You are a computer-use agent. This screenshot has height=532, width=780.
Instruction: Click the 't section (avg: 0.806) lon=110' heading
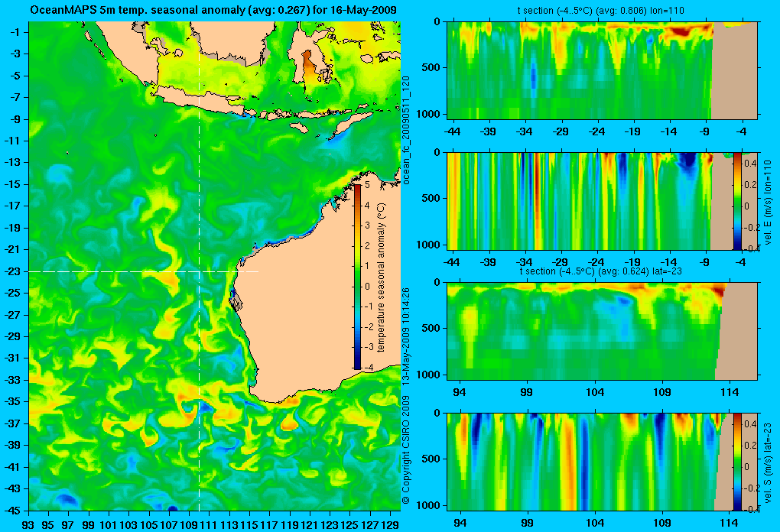(601, 11)
